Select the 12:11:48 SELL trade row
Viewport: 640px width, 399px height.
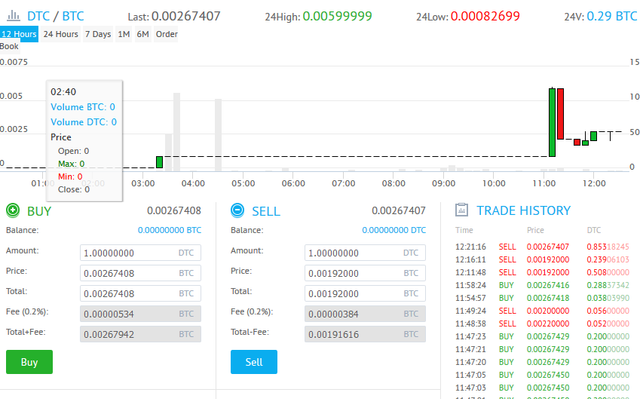[x=542, y=272]
